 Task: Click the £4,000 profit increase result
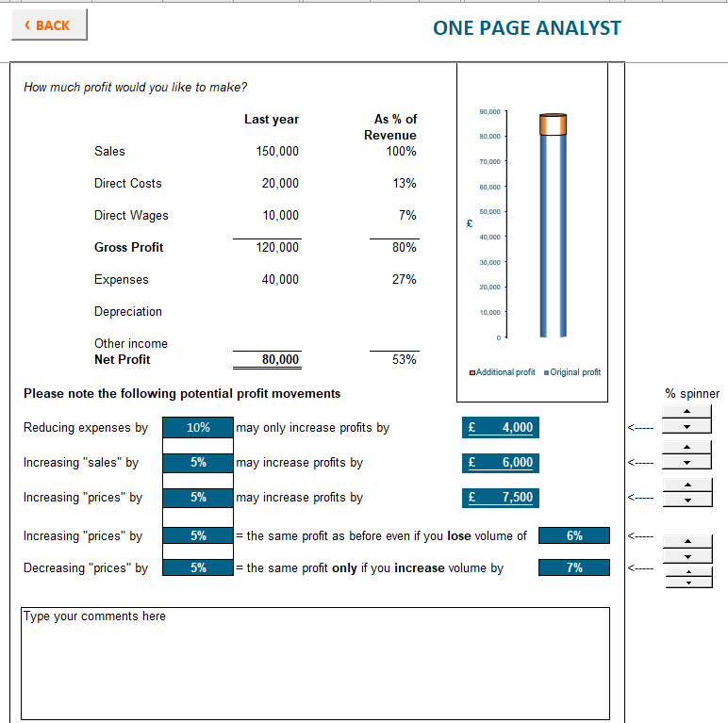pos(502,428)
